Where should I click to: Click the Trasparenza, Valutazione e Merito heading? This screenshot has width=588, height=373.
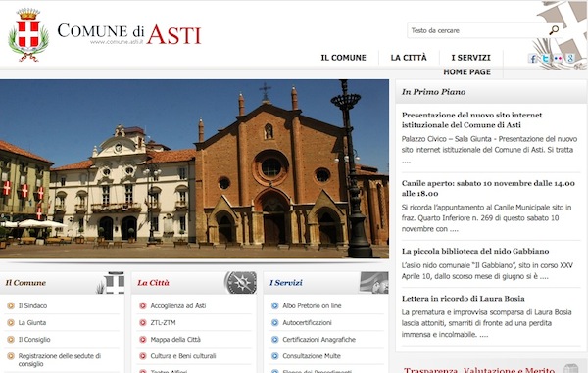point(479,370)
